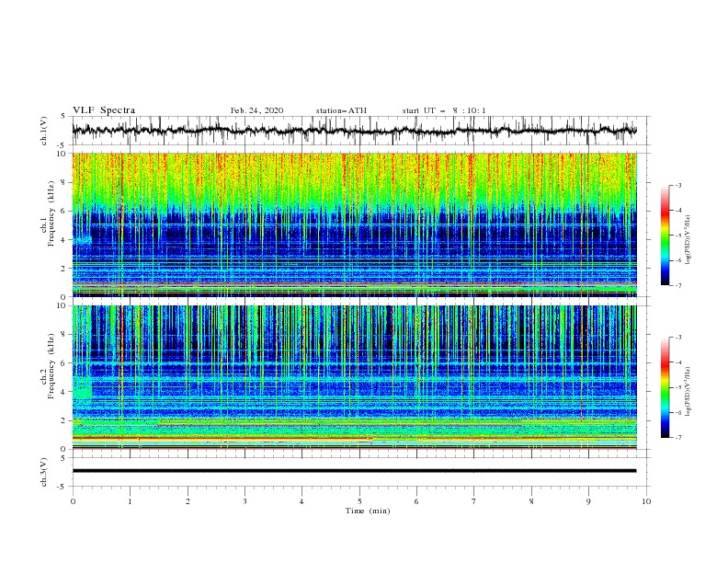Screen dimensions: 728x563
Task: Click the "ch.1(V)" axis label
Action: click(x=44, y=131)
